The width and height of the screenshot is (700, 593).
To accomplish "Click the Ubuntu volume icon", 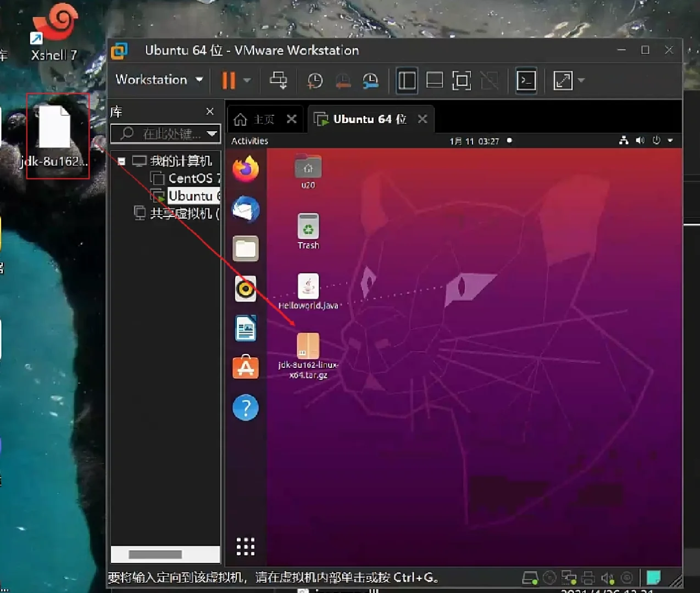I will 640,141.
